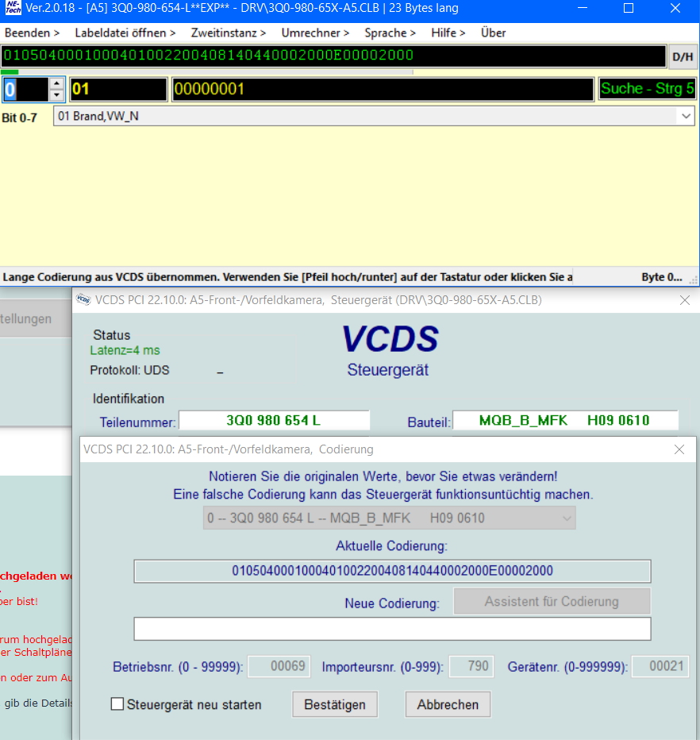Click the VCDS icon in Steuergerät window
This screenshot has height=740, width=700.
tap(83, 300)
